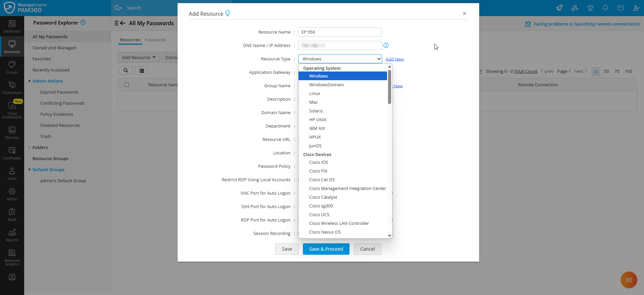
Task: Cancel the Add Resource dialog
Action: [x=368, y=249]
